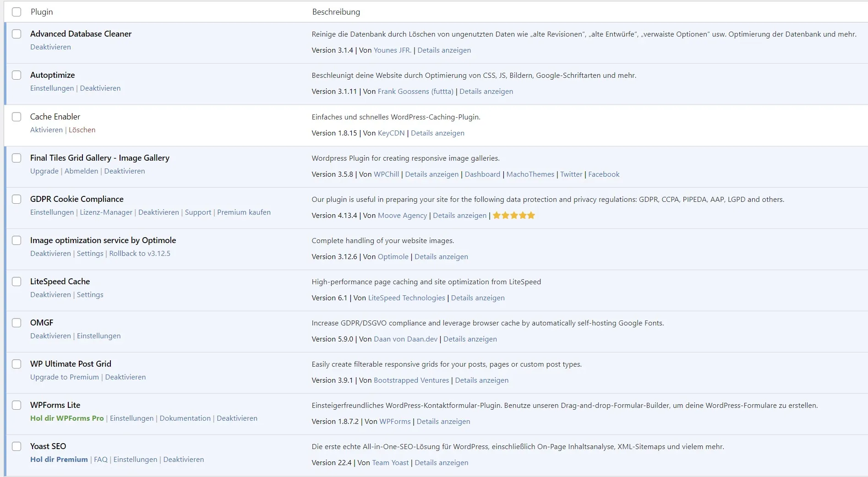Open Autoptimize Einstellungen
This screenshot has width=868, height=477.
click(52, 88)
